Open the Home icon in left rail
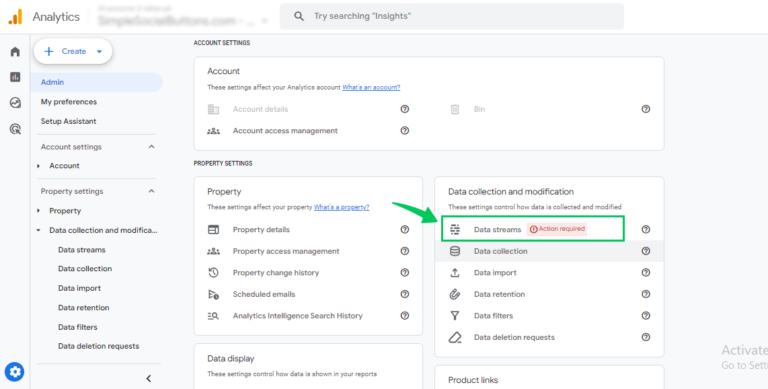This screenshot has height=389, width=768. point(15,52)
